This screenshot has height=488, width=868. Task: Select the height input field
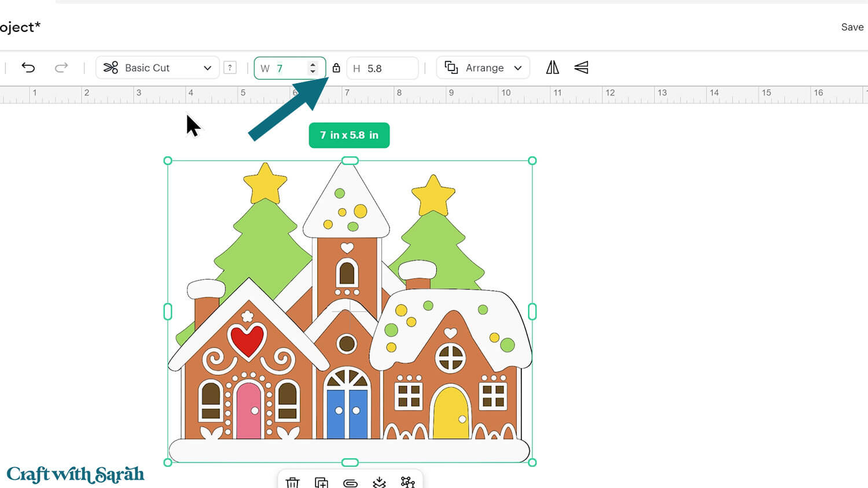382,68
